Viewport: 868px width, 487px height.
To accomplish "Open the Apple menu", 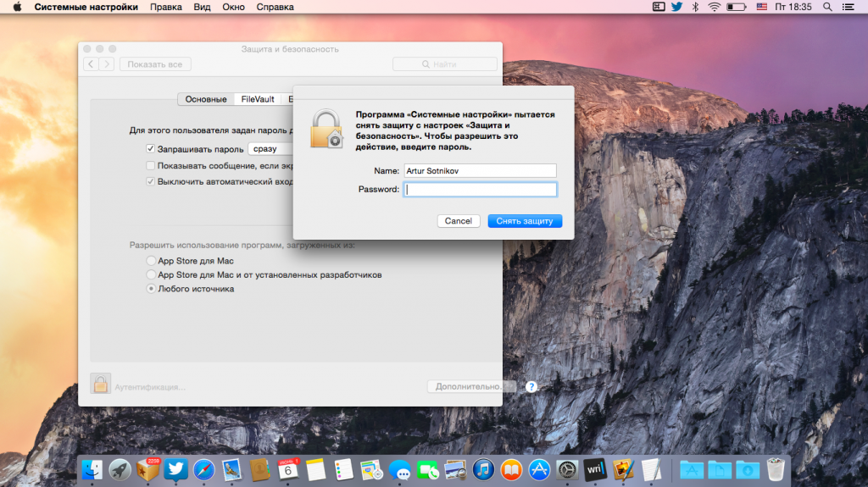I will point(16,7).
